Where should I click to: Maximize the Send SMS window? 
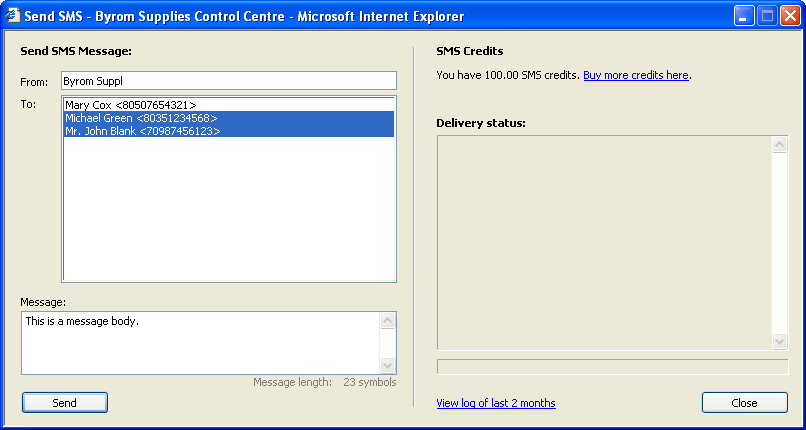tap(767, 16)
